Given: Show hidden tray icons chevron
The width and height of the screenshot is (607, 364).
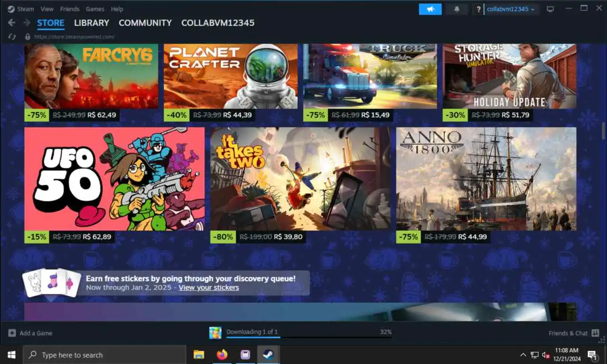Looking at the screenshot, I should [523, 355].
